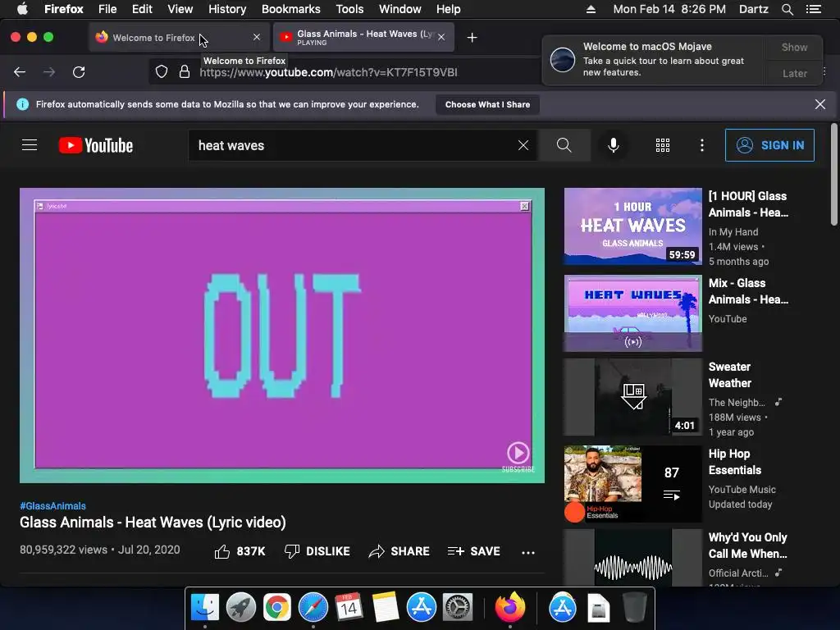Open the Bookmarks menu
840x630 pixels.
click(x=291, y=9)
